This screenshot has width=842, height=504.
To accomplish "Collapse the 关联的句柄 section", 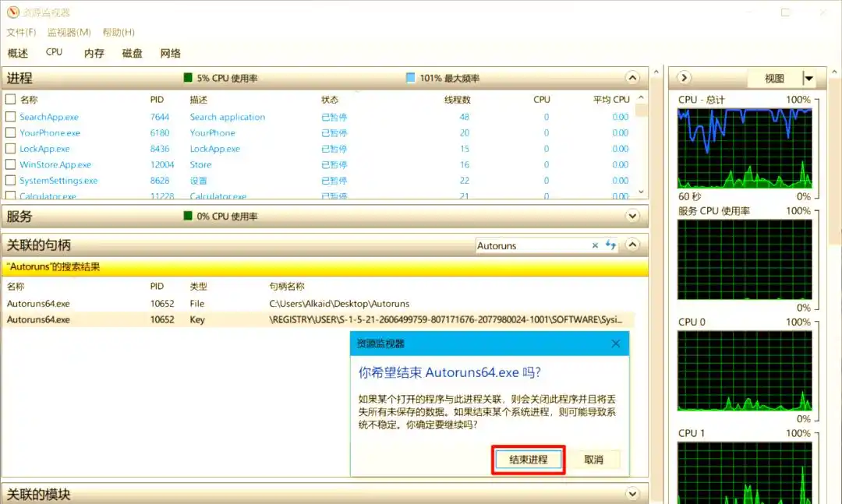I will pyautogui.click(x=633, y=245).
